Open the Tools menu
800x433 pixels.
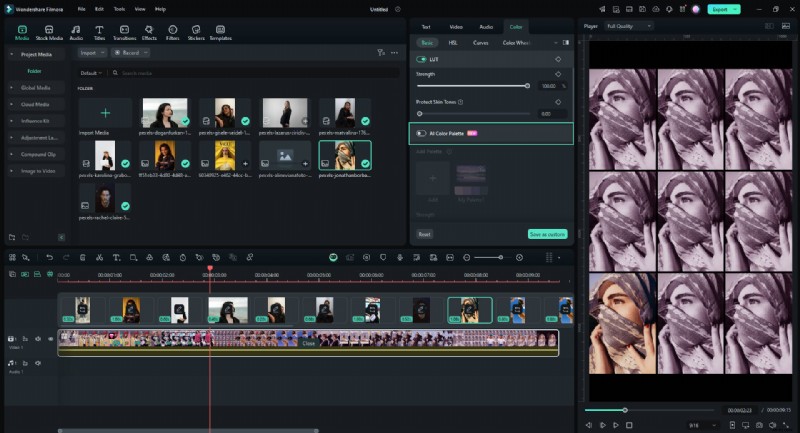[x=119, y=8]
